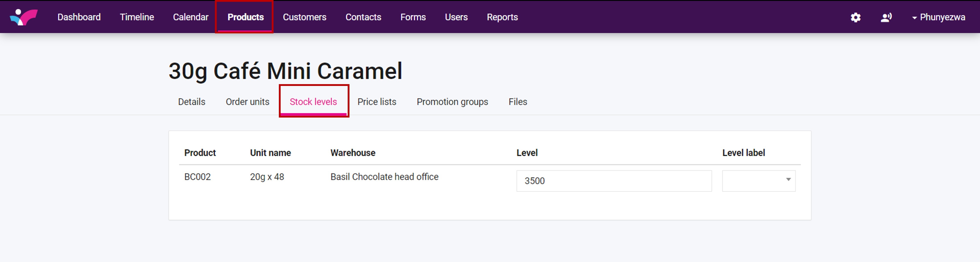The image size is (980, 262).
Task: Open settings via the gear icon
Action: pyautogui.click(x=855, y=18)
